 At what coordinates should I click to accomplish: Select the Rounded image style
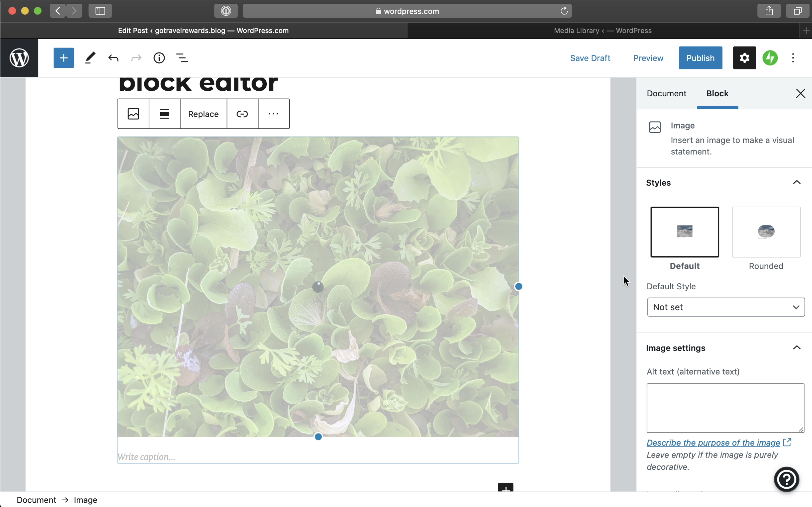tap(766, 232)
